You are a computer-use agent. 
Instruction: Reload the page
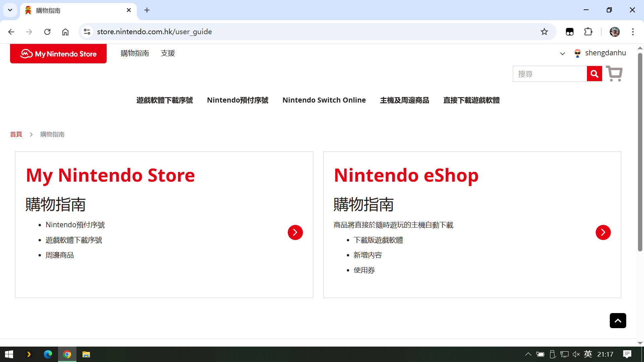point(47,32)
